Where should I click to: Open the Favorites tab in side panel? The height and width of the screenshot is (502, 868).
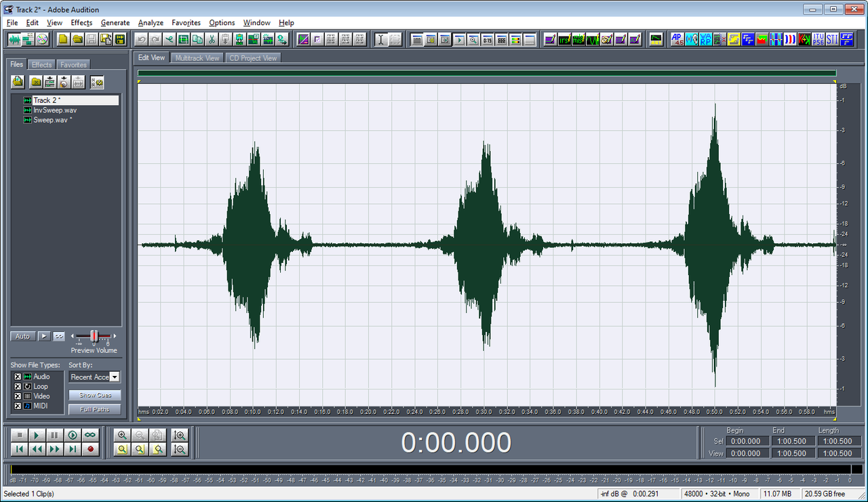(73, 65)
